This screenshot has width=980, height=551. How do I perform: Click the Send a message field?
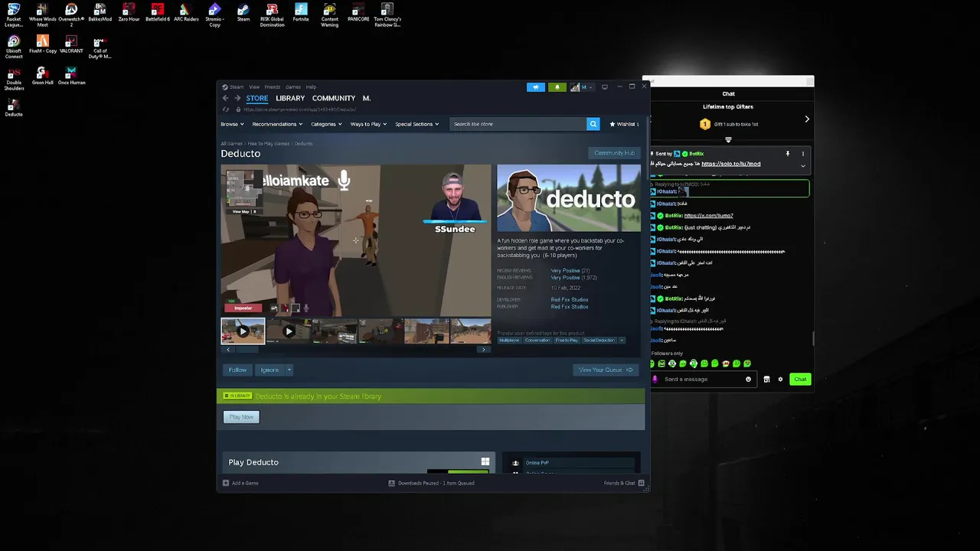pos(703,380)
